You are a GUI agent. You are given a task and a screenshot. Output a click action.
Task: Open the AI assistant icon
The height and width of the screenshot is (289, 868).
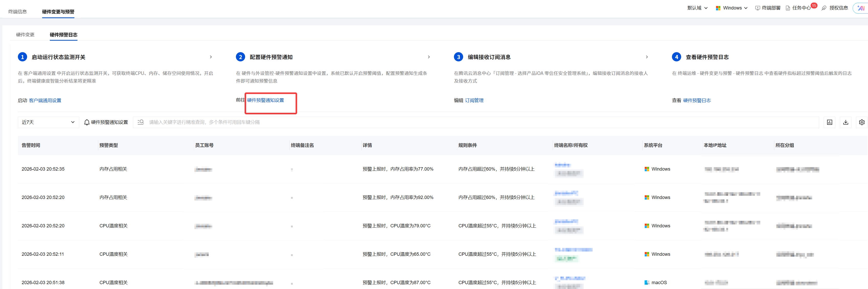pyautogui.click(x=861, y=8)
